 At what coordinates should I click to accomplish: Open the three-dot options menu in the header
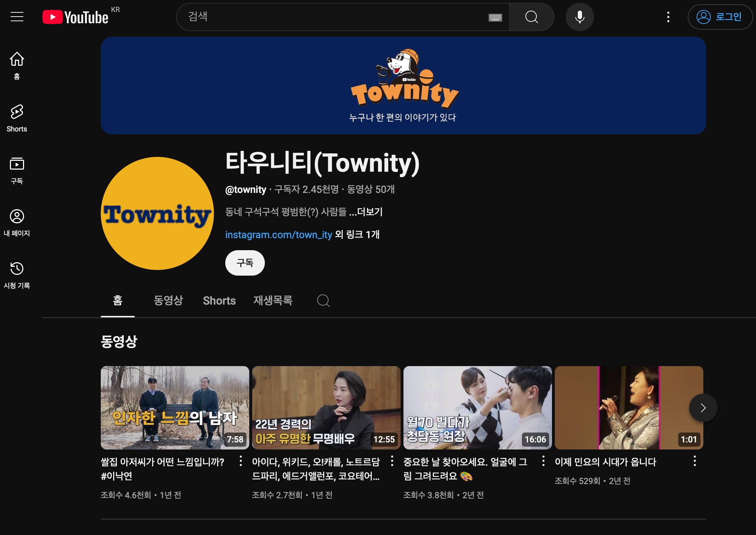[x=668, y=17]
